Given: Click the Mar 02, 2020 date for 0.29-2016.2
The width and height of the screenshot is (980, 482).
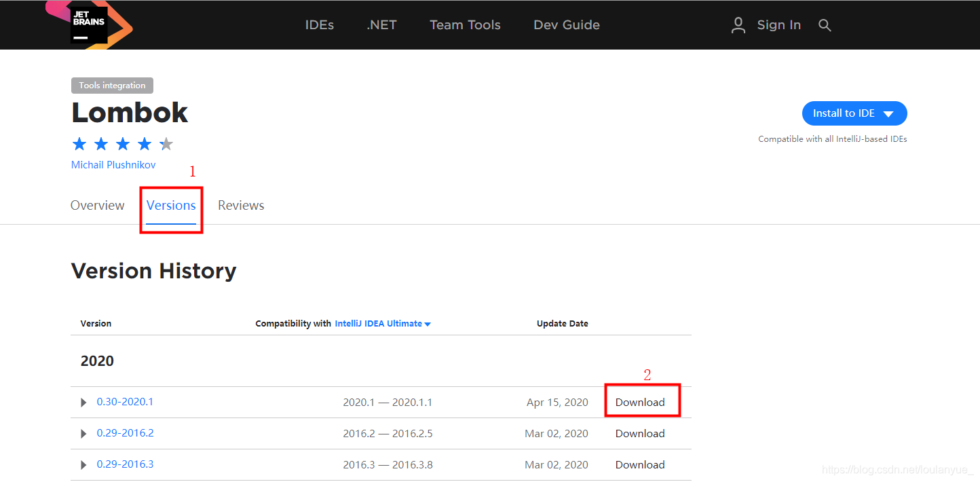Looking at the screenshot, I should (557, 434).
